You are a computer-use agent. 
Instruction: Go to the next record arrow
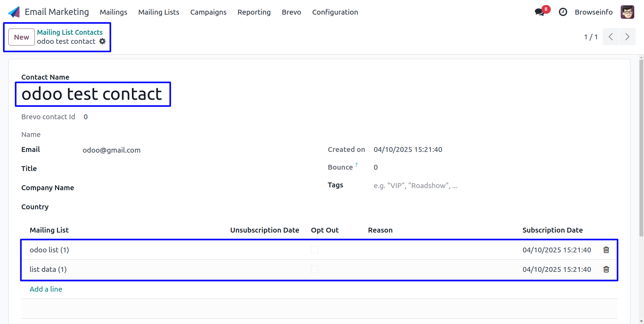(627, 37)
